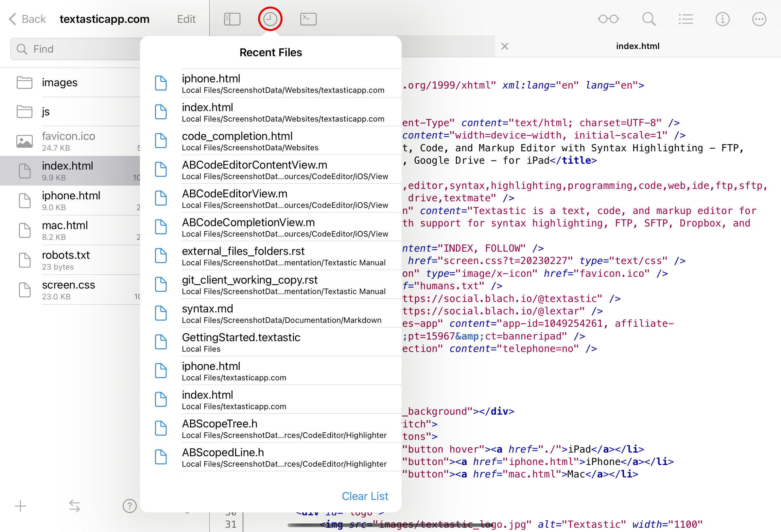Open recent syntax.md
This screenshot has height=532, width=781.
271,313
